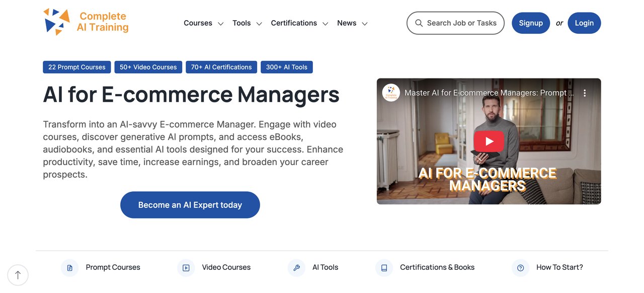Click the Certifications & Books book icon

pos(384,268)
